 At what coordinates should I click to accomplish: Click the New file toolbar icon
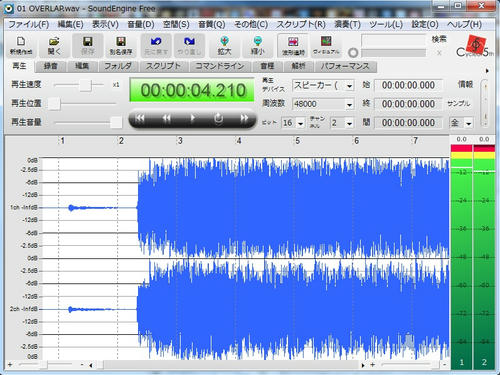coord(21,45)
